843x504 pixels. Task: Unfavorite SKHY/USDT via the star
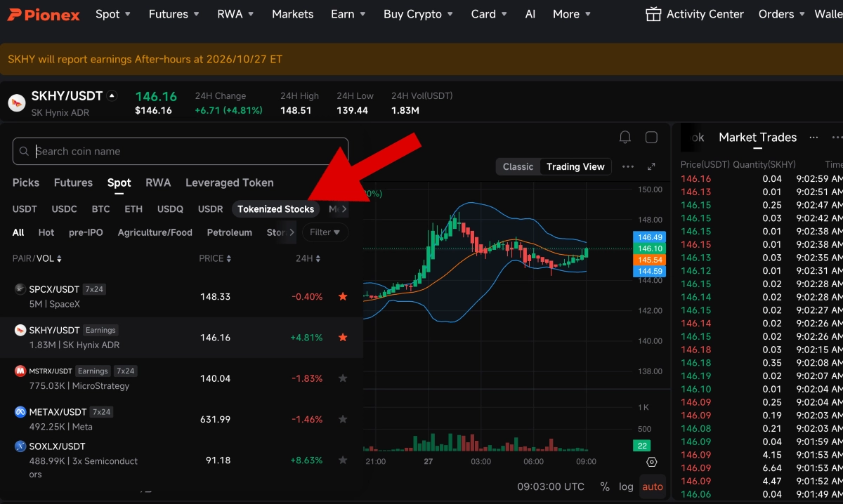point(343,338)
